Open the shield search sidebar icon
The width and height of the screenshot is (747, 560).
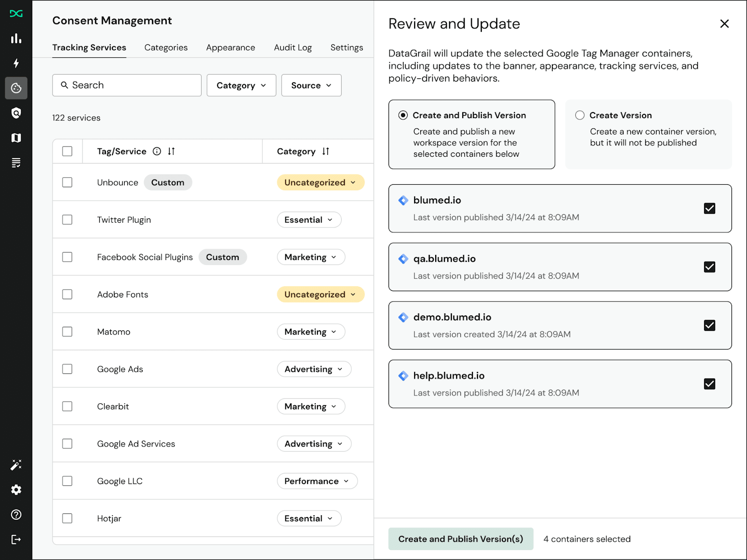coord(16,113)
